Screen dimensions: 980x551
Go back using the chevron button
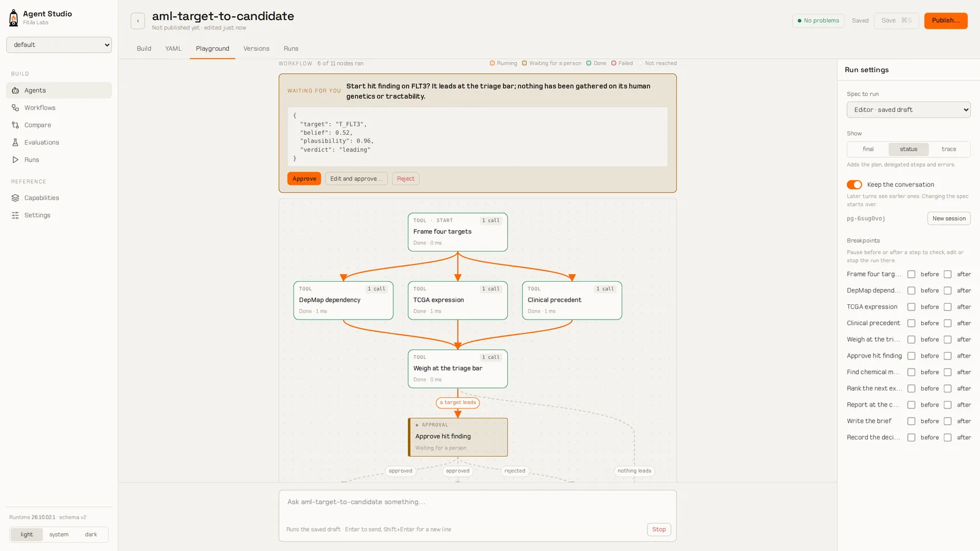pyautogui.click(x=138, y=21)
